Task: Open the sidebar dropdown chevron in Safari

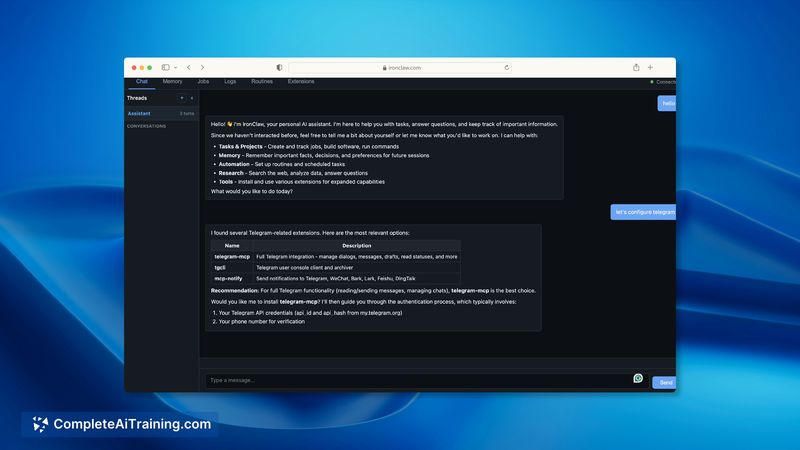Action: coord(175,67)
